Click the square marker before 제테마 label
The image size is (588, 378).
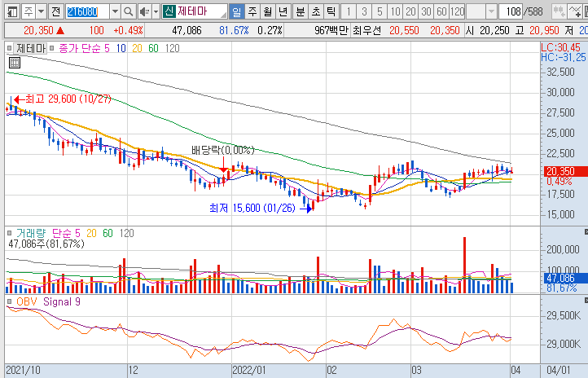10,48
